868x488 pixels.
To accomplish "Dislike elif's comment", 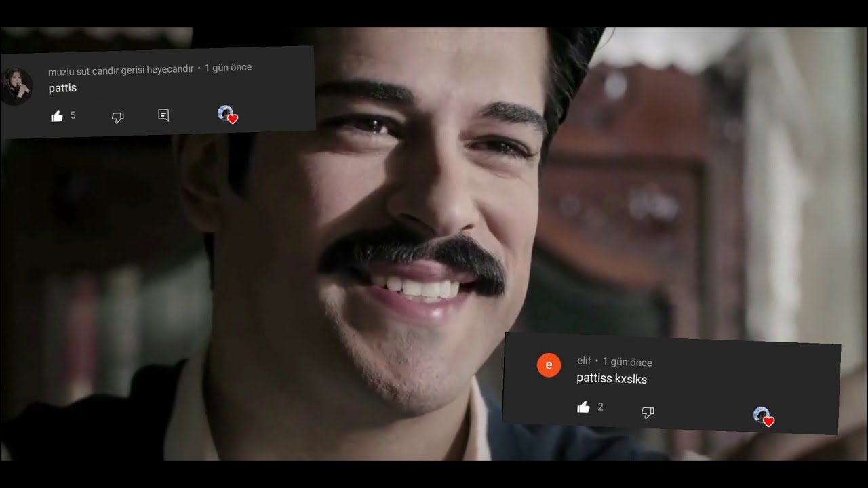I will point(648,412).
